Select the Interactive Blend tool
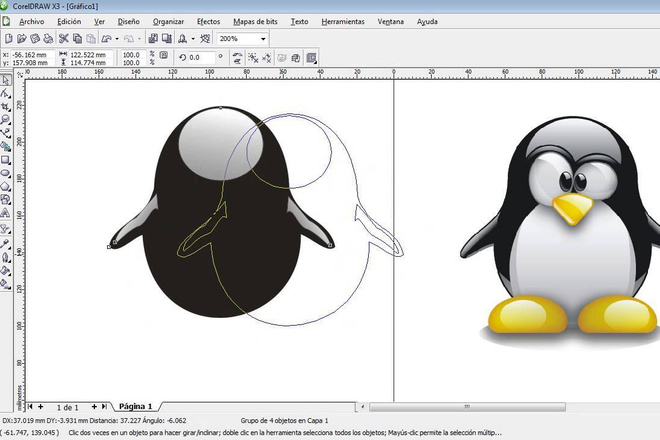The image size is (660, 440). click(x=5, y=229)
